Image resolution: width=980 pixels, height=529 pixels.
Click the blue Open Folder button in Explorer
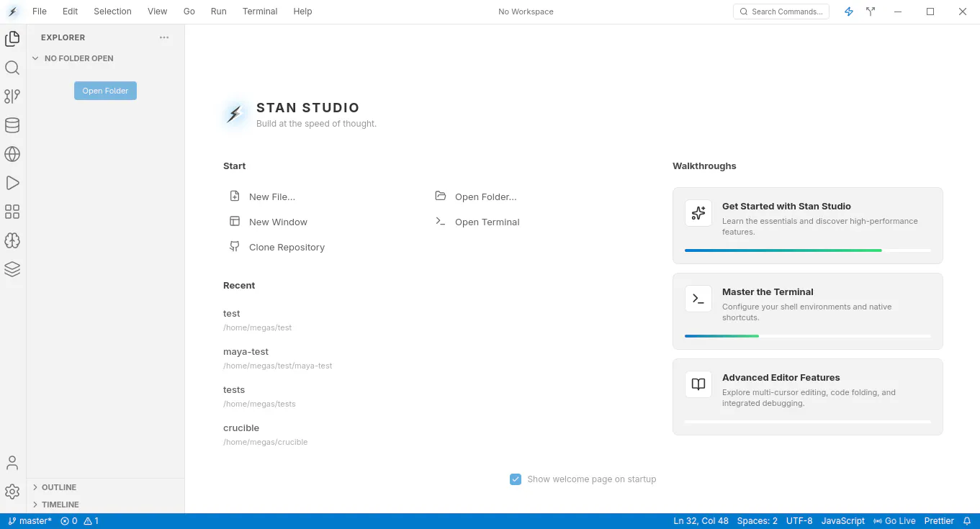click(105, 91)
